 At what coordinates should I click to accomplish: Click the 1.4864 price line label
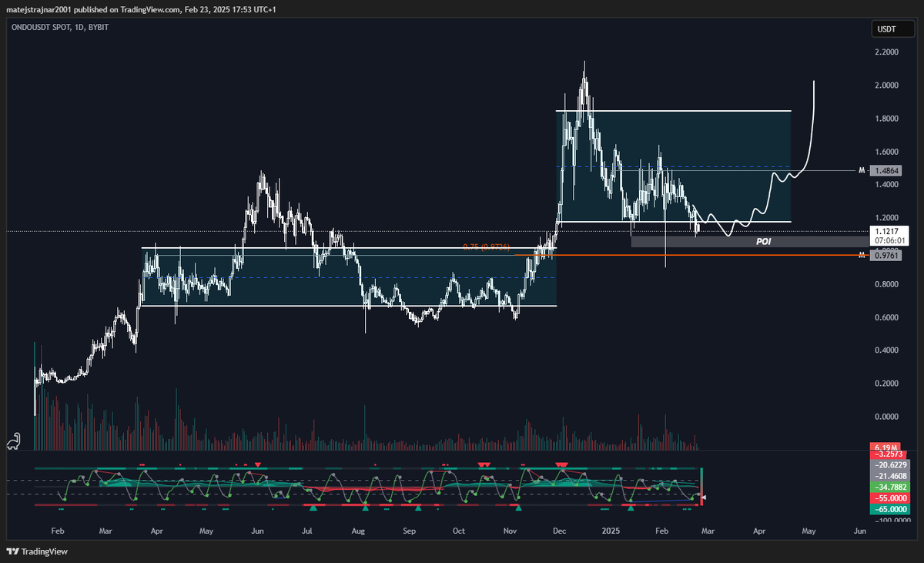point(885,170)
